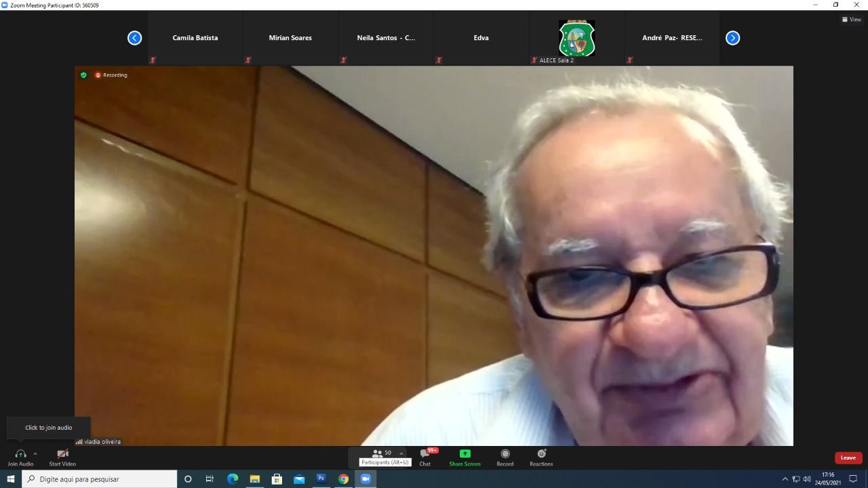Open Google Chrome from the taskbar
This screenshot has width=868, height=488.
344,479
